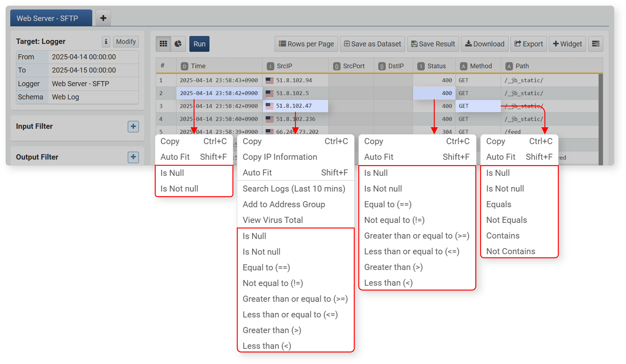This screenshot has height=364, width=626.
Task: Modify the target logger
Action: pos(126,41)
